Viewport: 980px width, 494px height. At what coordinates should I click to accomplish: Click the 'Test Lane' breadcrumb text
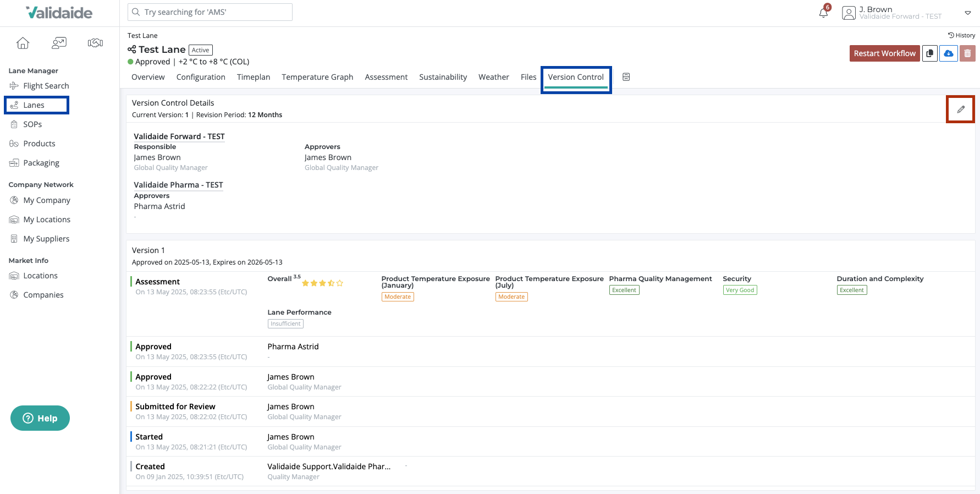[142, 36]
